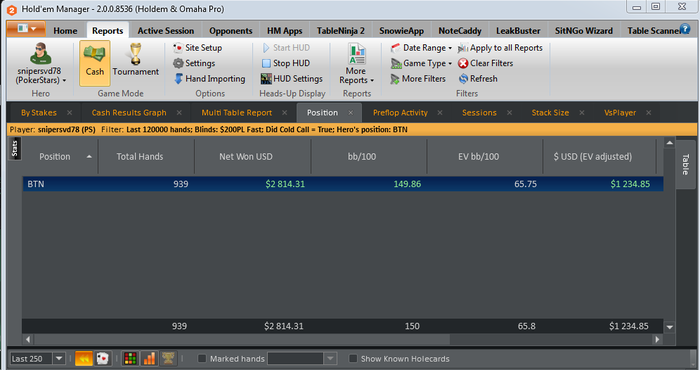The height and width of the screenshot is (370, 700).
Task: Open the snipersvd78 hero selector
Action: pyautogui.click(x=41, y=64)
